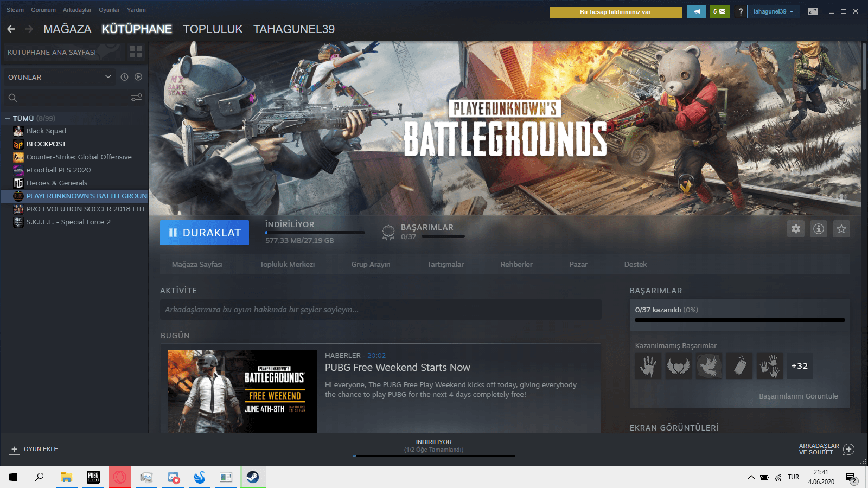Click the add game plus icon
This screenshot has width=868, height=488.
tap(14, 449)
